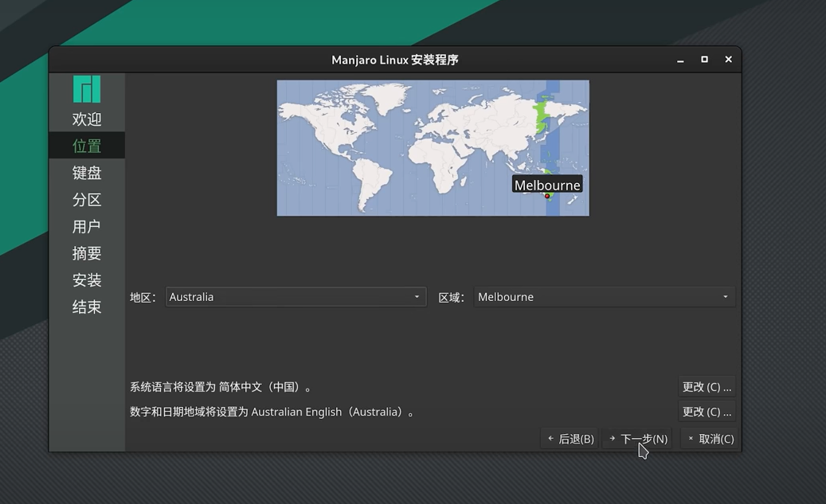Select the 安装 step in the sidebar
Screen dimensions: 826x504
point(86,280)
